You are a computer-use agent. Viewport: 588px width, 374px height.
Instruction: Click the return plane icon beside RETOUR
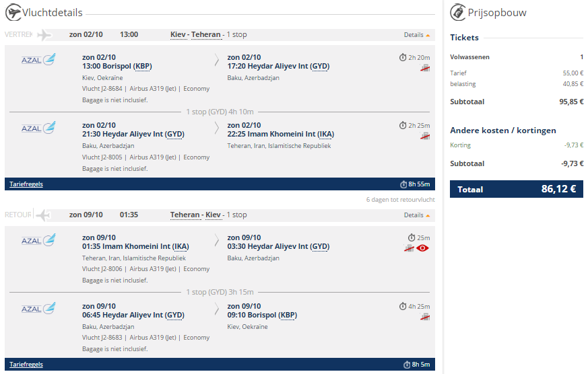[x=44, y=215]
